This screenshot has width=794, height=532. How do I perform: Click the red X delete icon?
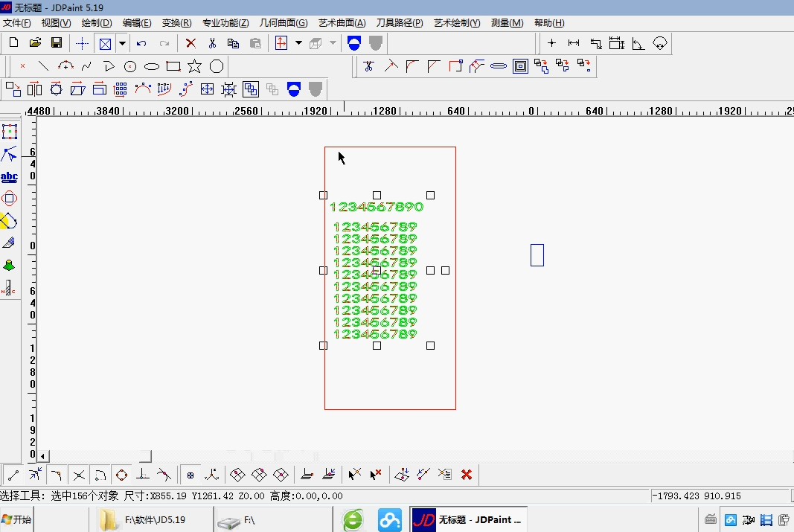[x=191, y=43]
